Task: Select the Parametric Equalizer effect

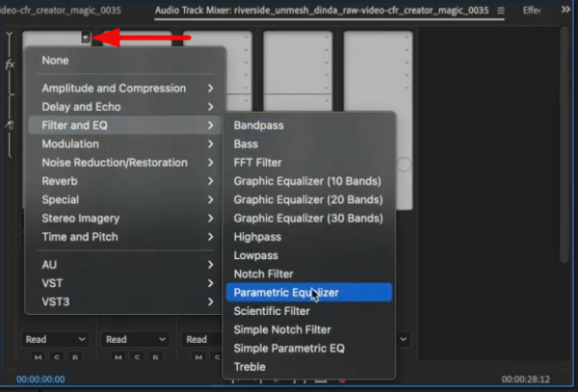Action: [x=309, y=293]
